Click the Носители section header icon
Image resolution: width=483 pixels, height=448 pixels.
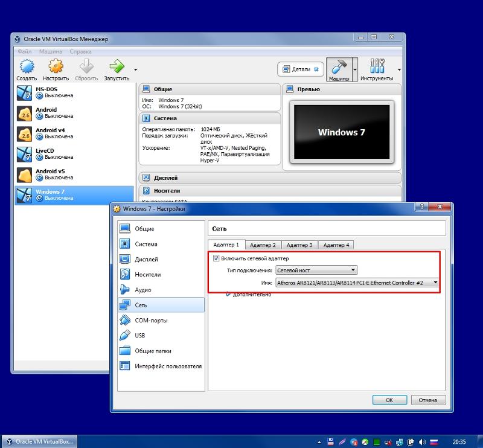[146, 191]
